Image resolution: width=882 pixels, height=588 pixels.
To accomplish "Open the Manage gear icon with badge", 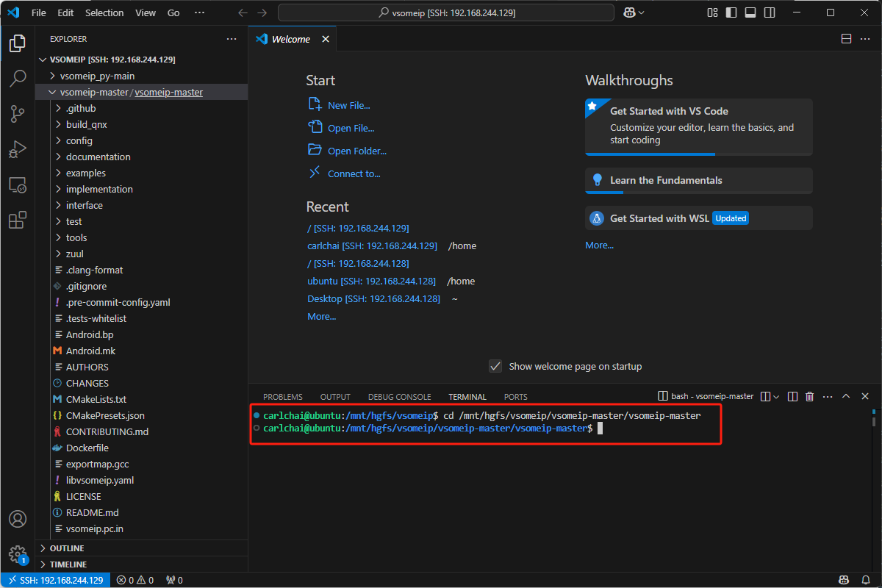I will 18,554.
